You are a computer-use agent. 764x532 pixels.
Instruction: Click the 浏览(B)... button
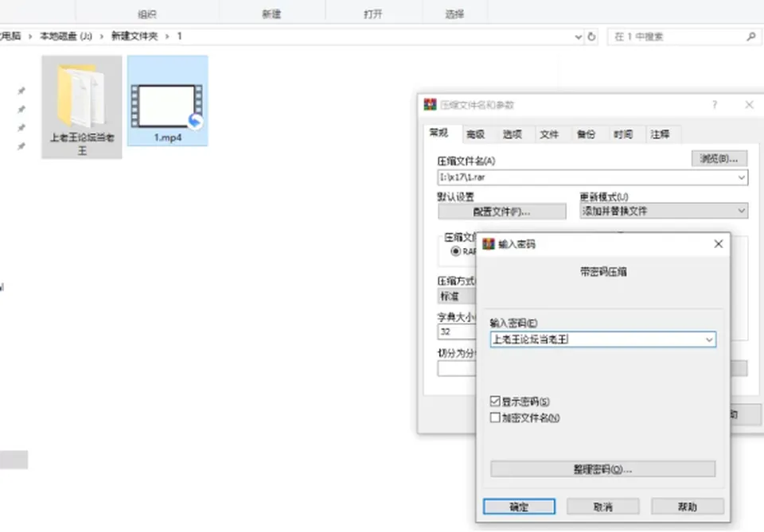[x=719, y=159]
